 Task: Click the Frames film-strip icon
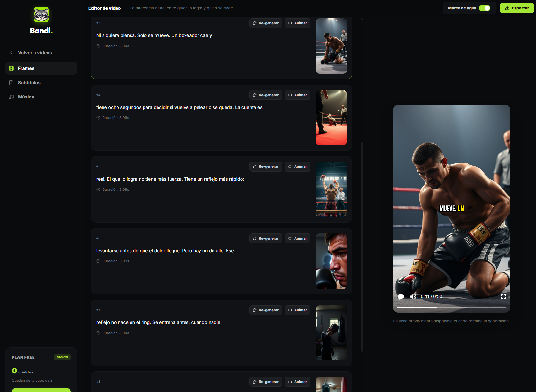pos(11,68)
